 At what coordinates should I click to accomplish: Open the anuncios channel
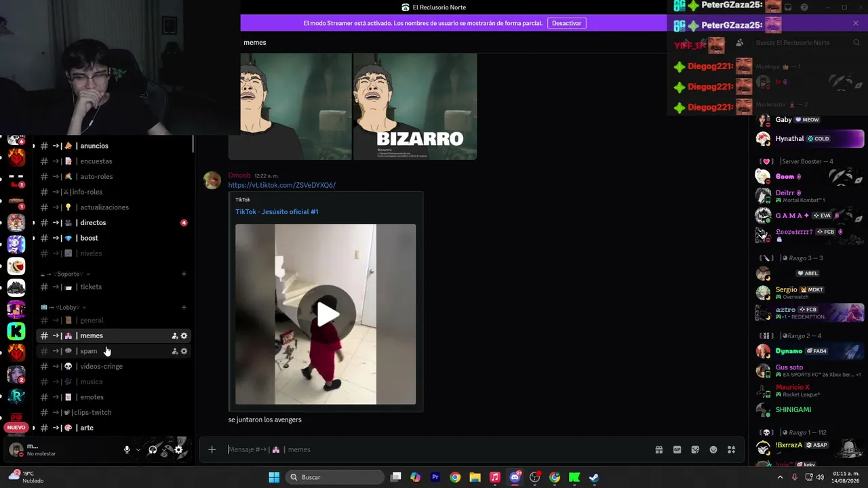tap(113, 146)
